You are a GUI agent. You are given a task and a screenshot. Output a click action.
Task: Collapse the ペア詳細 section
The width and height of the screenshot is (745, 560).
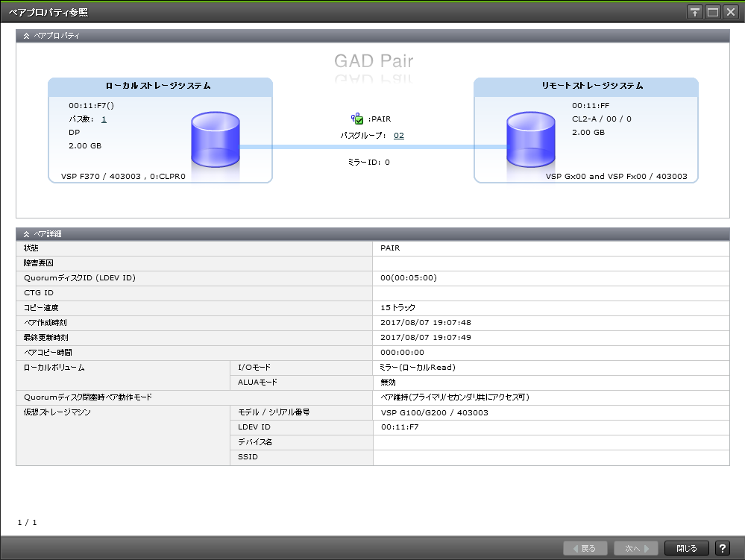coord(27,234)
